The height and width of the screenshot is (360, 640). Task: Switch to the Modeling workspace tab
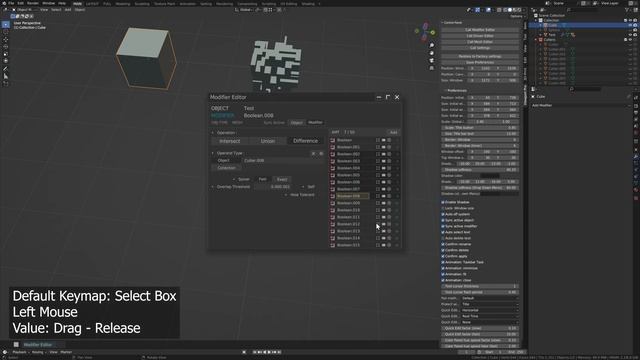[x=122, y=4]
